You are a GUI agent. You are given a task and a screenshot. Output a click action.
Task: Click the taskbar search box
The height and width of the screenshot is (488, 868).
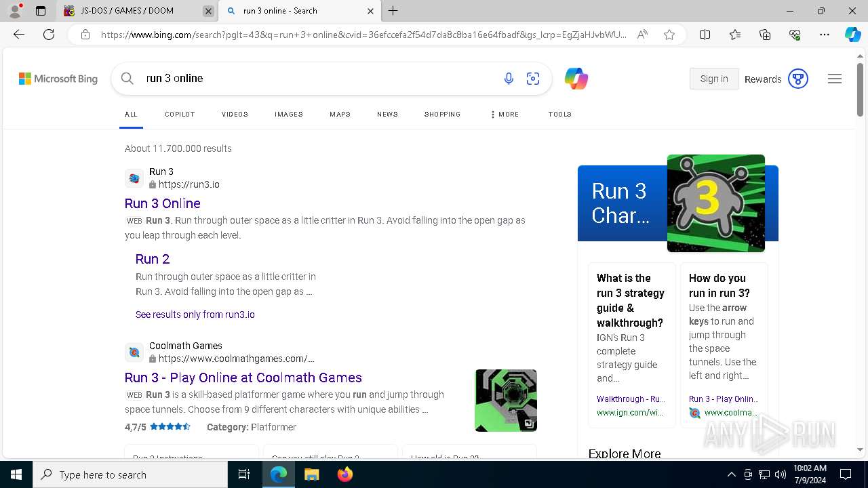pos(130,474)
